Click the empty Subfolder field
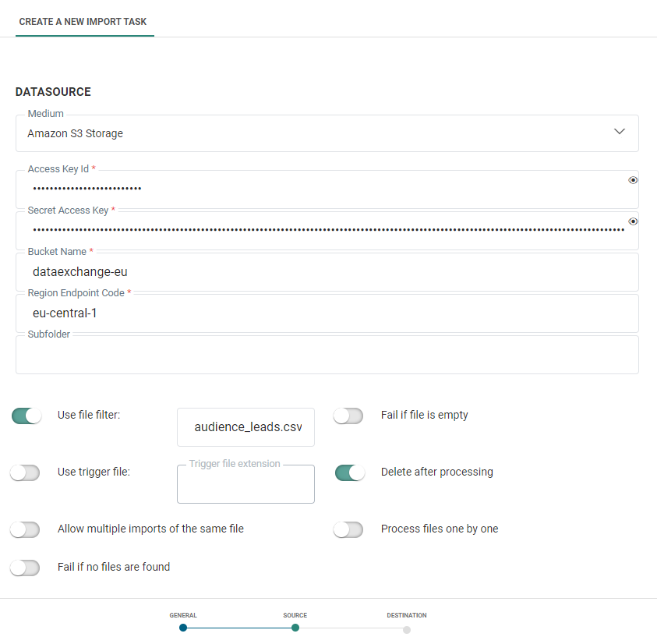The width and height of the screenshot is (657, 644). 327,356
